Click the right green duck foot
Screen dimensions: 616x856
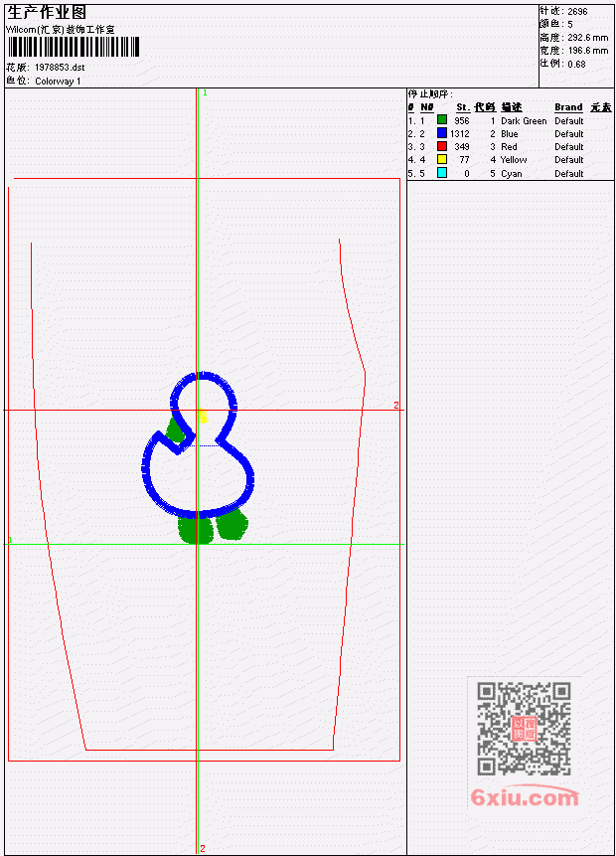[x=231, y=525]
